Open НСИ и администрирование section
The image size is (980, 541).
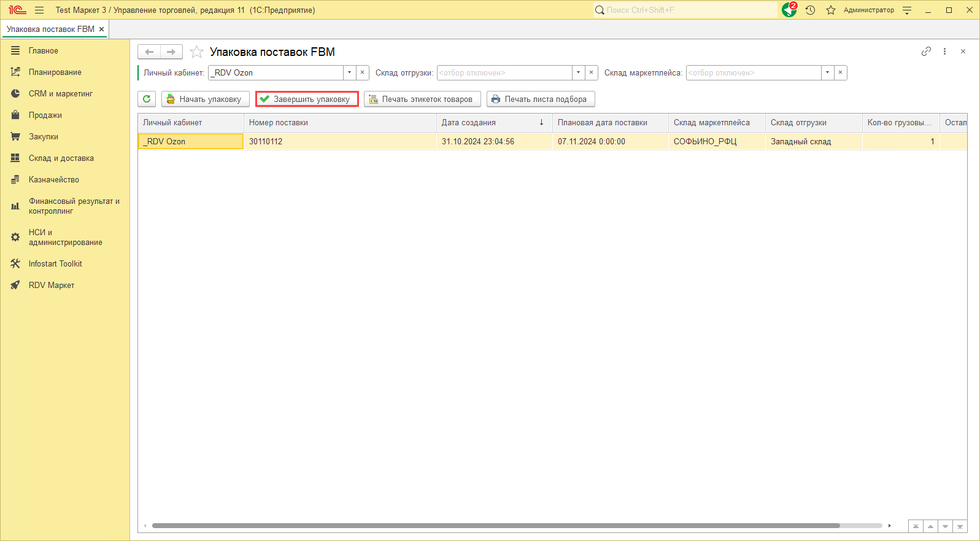point(65,237)
